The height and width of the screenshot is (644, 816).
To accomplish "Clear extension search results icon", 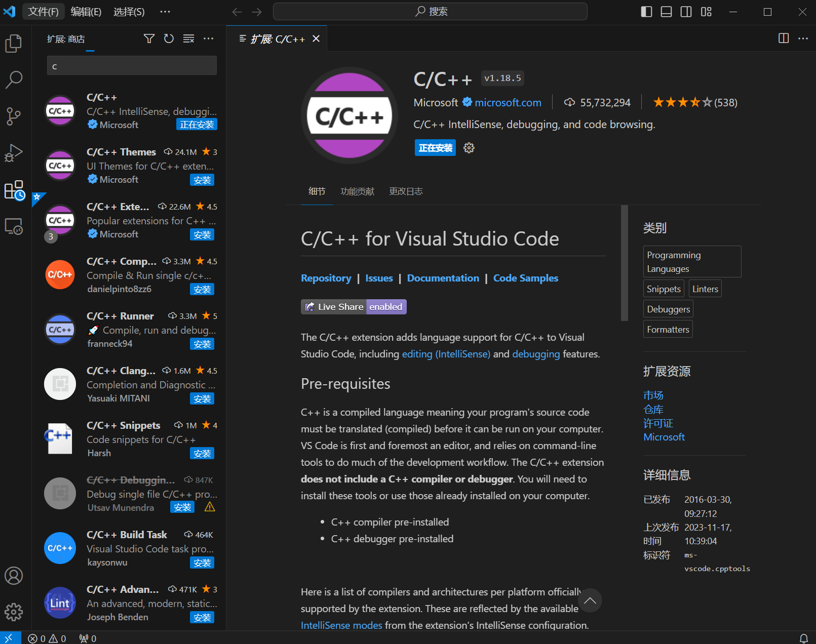I will (188, 38).
